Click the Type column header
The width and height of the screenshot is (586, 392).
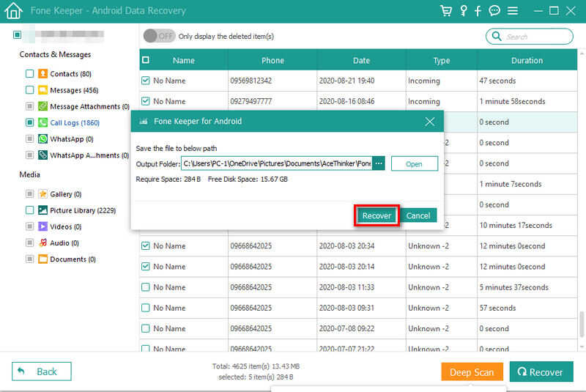point(442,61)
